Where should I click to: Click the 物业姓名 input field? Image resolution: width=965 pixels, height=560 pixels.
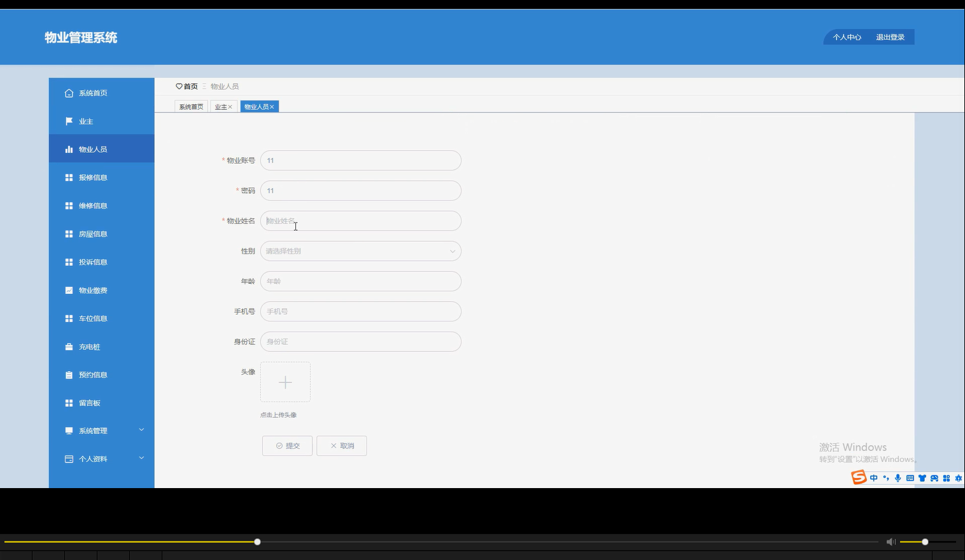pyautogui.click(x=360, y=221)
